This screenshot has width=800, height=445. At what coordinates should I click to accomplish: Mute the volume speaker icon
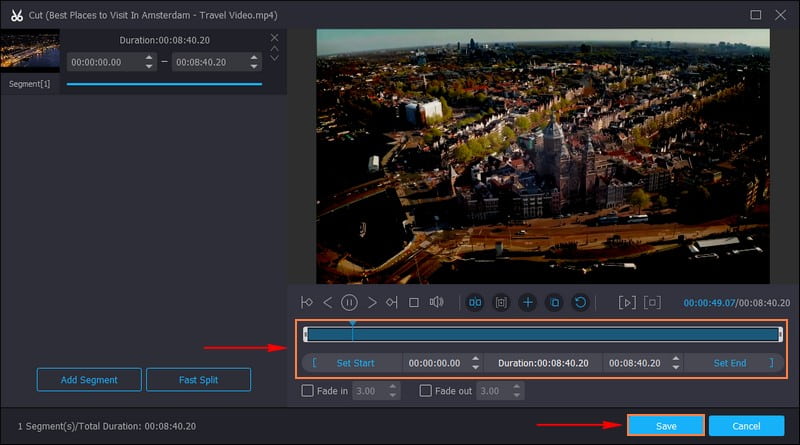436,302
